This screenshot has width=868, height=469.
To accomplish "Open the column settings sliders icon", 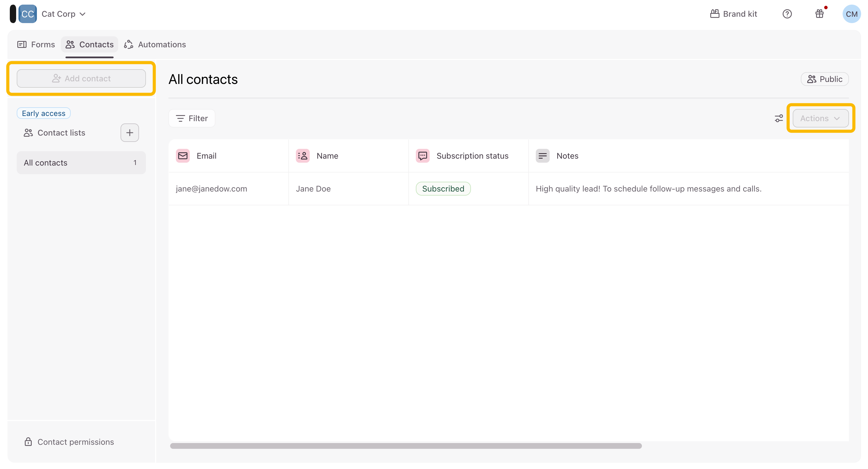I will [778, 118].
